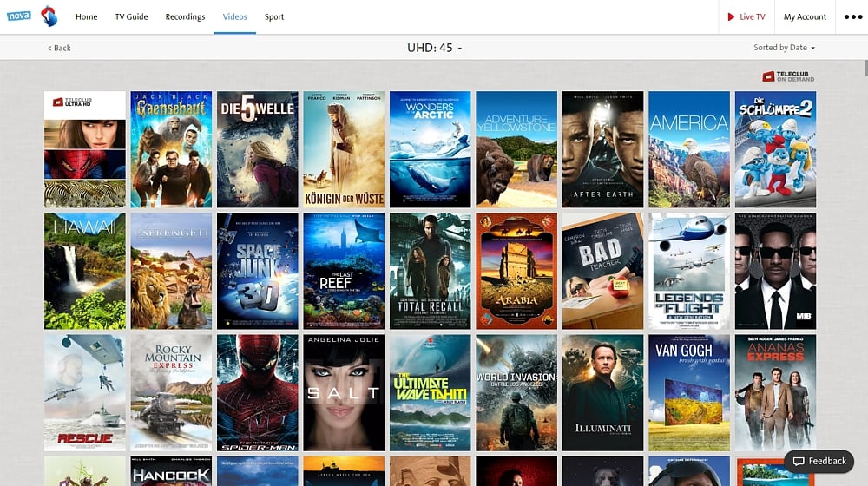Expand the UHD: 45 category dropdown

(434, 48)
